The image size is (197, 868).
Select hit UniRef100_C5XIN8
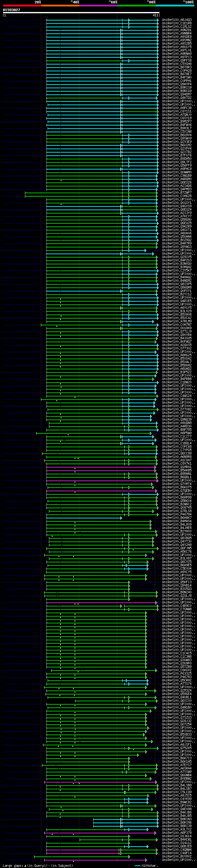tap(177, 132)
